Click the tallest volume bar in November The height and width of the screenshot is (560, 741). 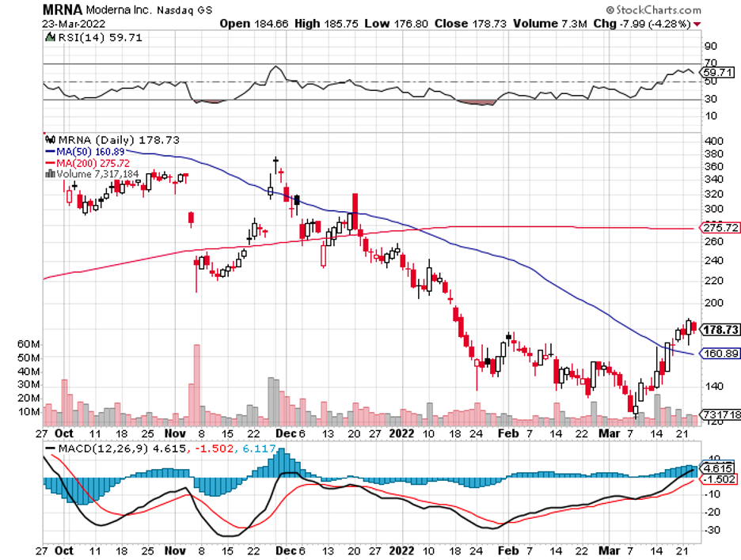tap(196, 386)
